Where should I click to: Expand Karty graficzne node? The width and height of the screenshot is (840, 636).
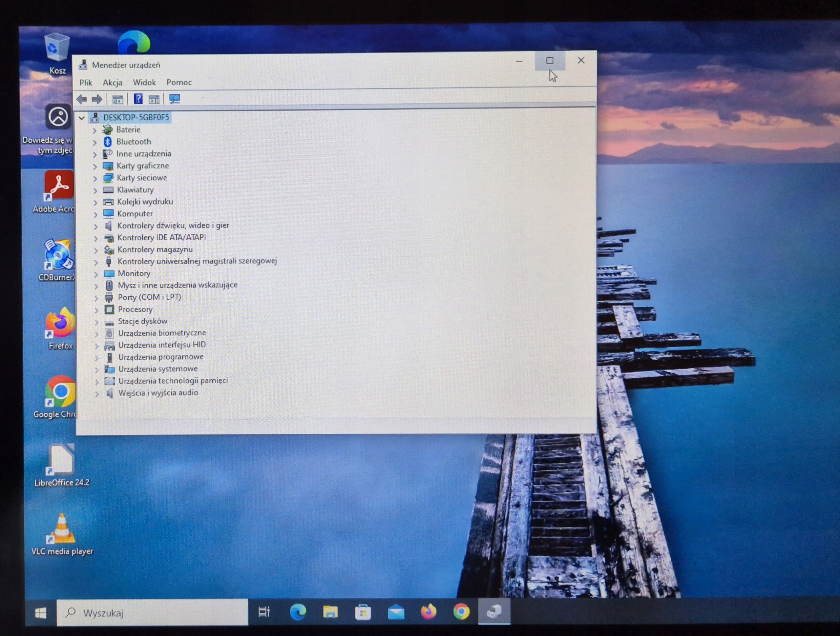coord(95,166)
